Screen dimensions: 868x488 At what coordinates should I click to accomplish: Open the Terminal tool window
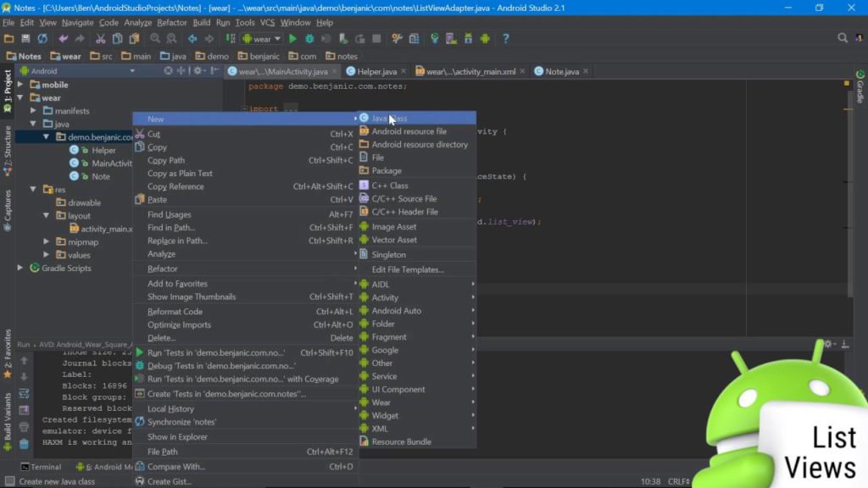[x=41, y=467]
